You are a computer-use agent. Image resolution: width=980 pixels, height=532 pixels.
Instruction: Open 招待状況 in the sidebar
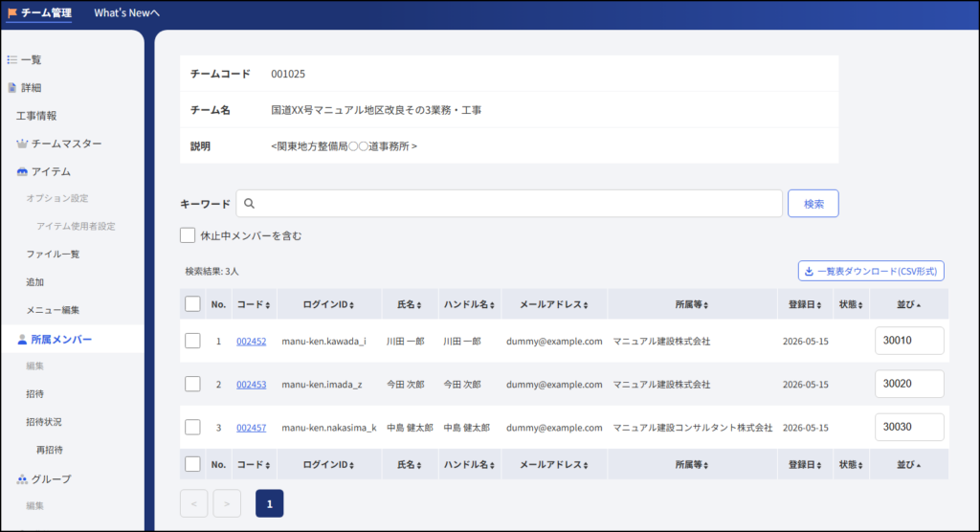44,422
